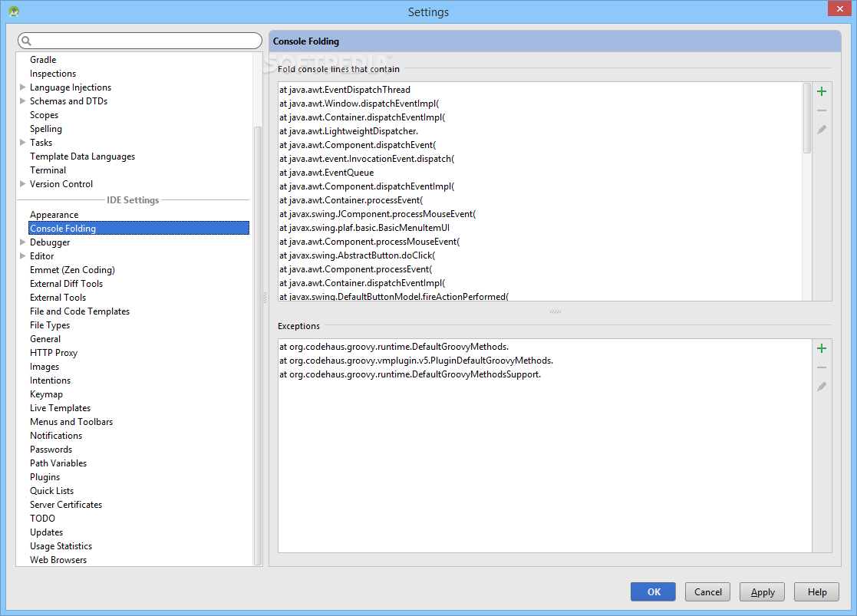Expand Language Injections tree node

22,87
